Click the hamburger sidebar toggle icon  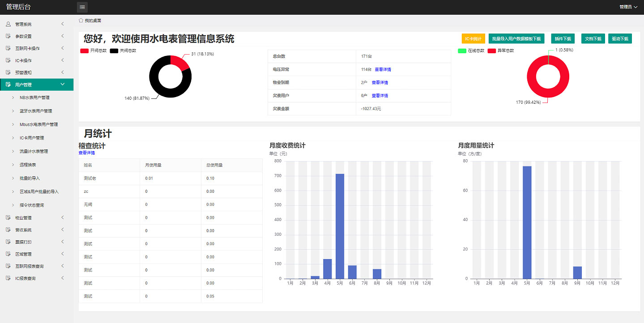click(x=82, y=7)
